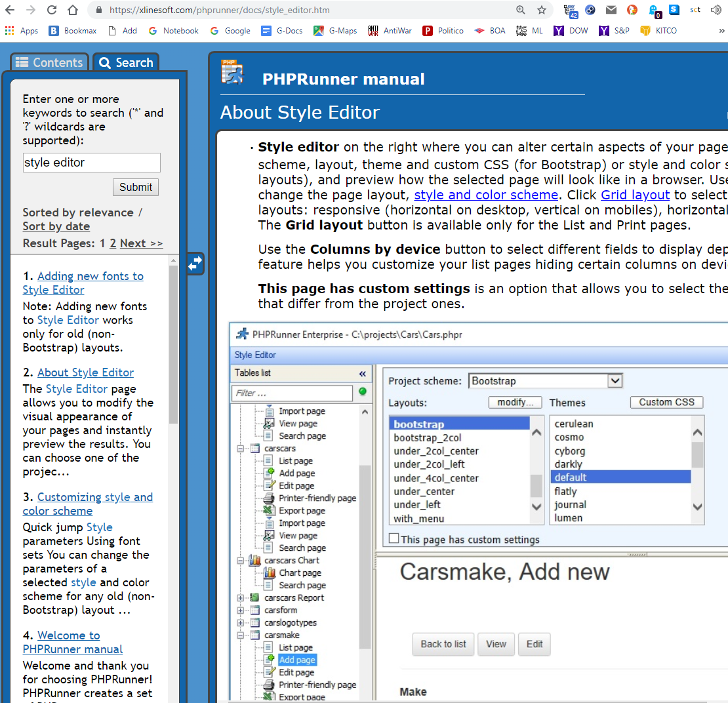
Task: Select Chart page under carscars Chart
Action: [x=300, y=573]
